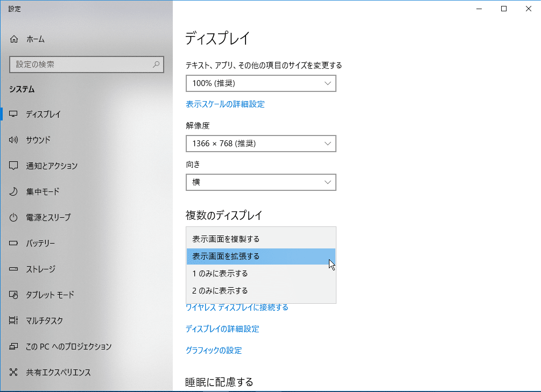Open the テキストサイズ scaling dropdown showing 100%
The image size is (541, 392).
[x=261, y=83]
